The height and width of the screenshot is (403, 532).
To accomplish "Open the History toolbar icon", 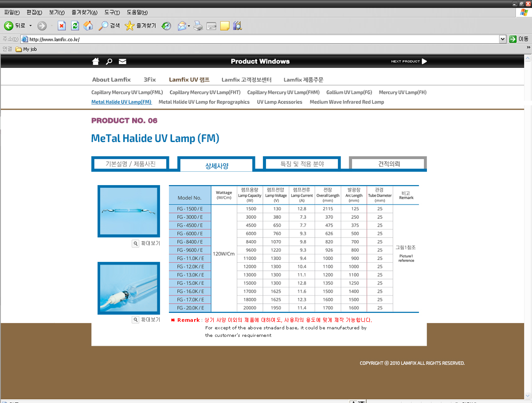I will (x=166, y=26).
